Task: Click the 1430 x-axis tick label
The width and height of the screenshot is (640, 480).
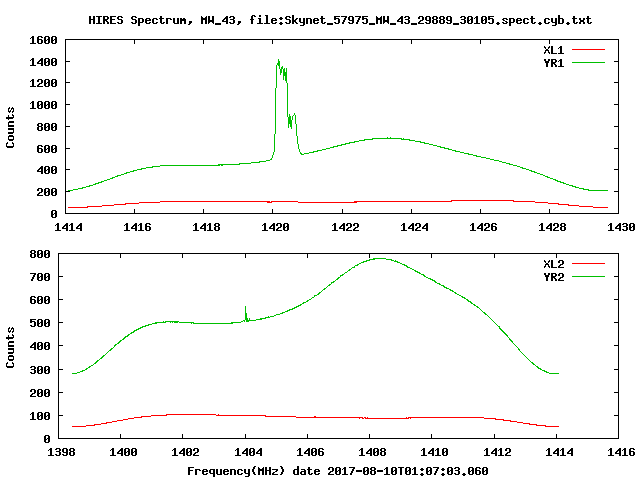Action: coord(621,227)
